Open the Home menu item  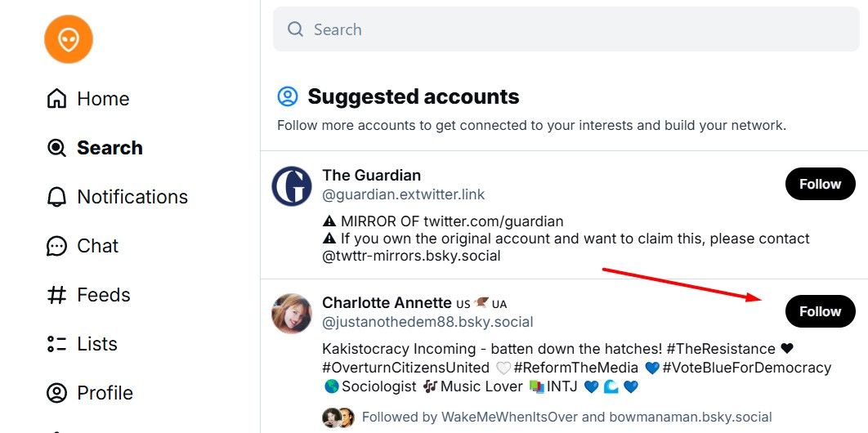(x=103, y=99)
